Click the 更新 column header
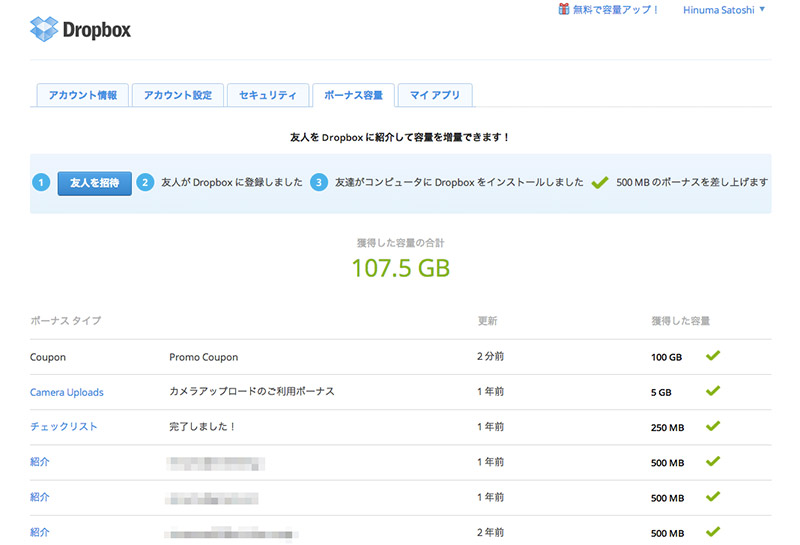Viewport: 800px width, 545px height. point(487,320)
